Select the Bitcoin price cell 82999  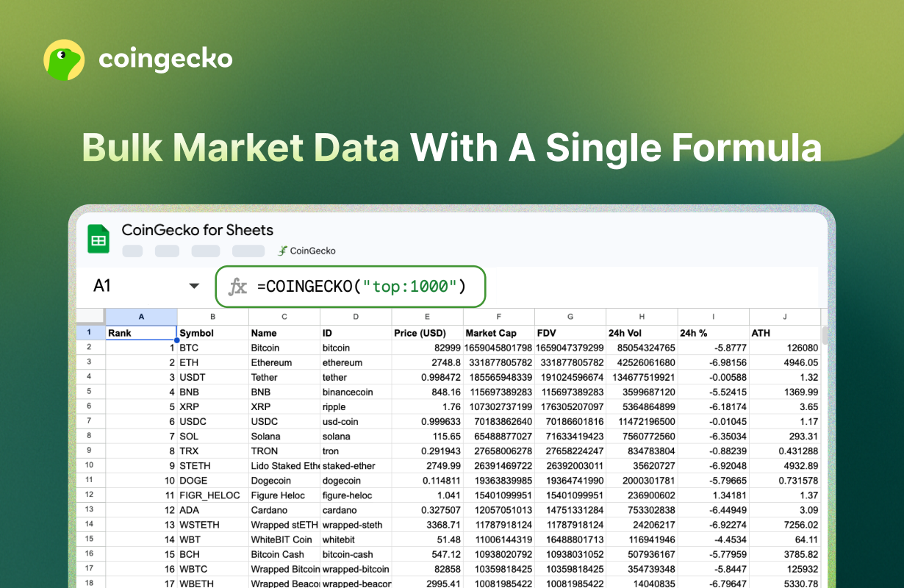click(x=427, y=348)
